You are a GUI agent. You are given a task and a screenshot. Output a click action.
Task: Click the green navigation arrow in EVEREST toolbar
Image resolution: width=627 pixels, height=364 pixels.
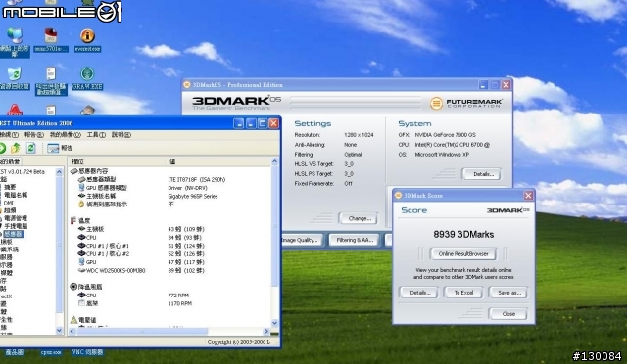coord(2,148)
